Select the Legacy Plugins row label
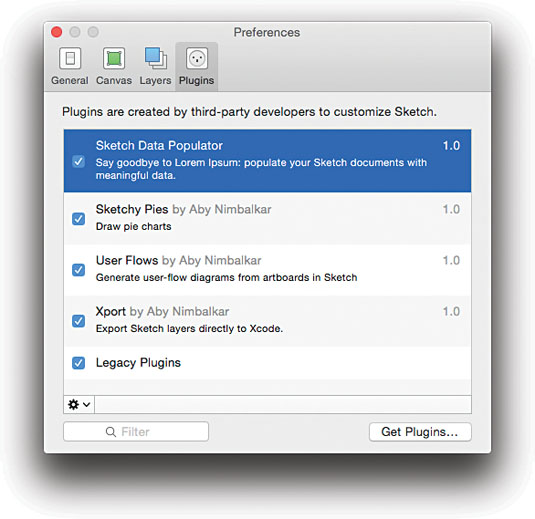The width and height of the screenshot is (535, 519). coord(138,363)
